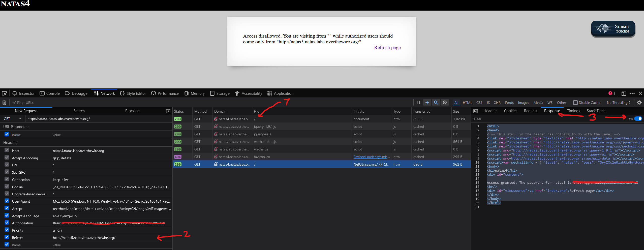Open network settings gear icon
This screenshot has height=250, width=644.
[x=639, y=103]
